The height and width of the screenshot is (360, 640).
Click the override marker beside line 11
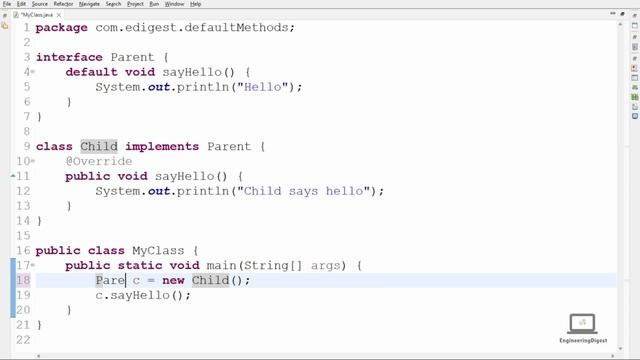point(13,176)
